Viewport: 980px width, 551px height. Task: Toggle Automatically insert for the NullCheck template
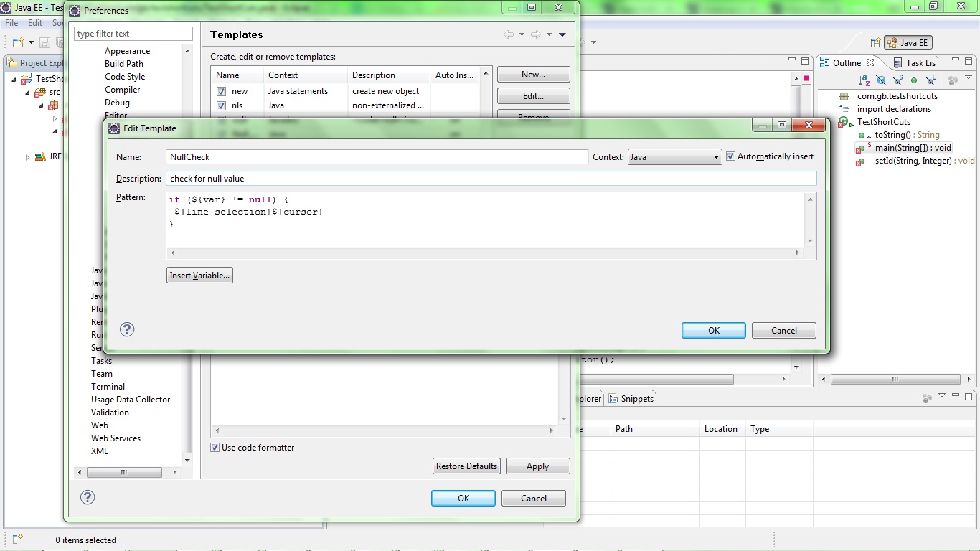[730, 156]
